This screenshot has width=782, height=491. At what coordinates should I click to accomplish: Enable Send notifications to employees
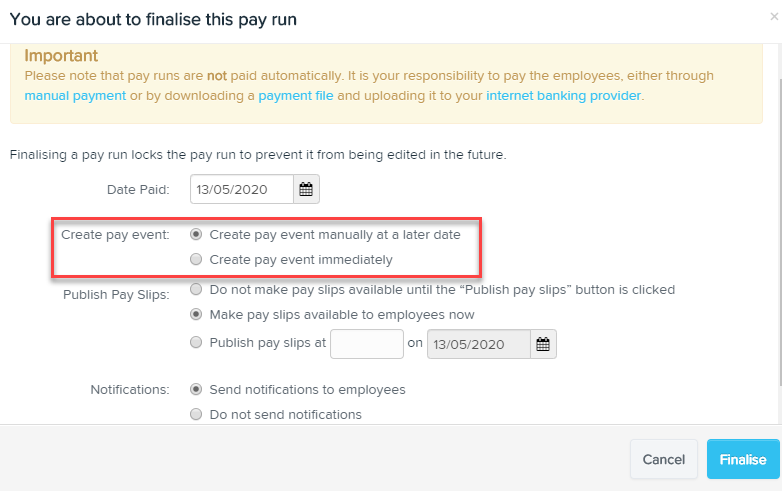click(196, 389)
